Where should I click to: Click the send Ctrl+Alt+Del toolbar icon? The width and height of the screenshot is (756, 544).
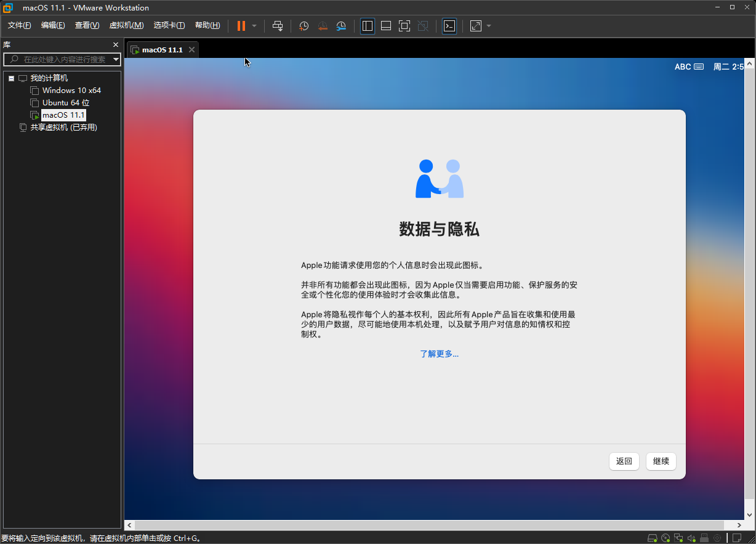coord(278,26)
